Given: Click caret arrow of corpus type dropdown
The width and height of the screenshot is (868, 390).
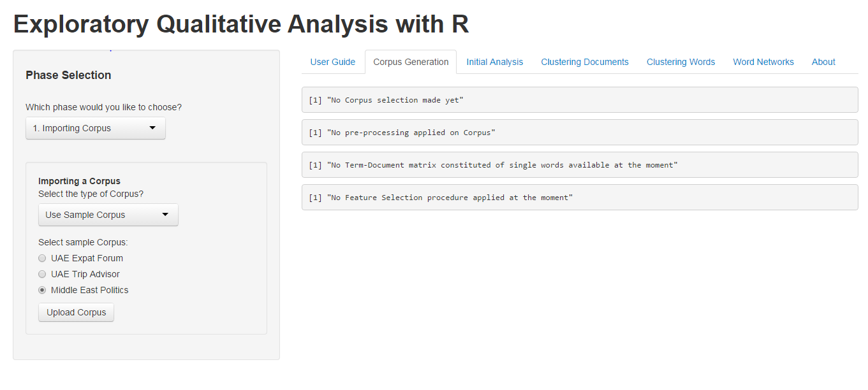Looking at the screenshot, I should tap(165, 214).
